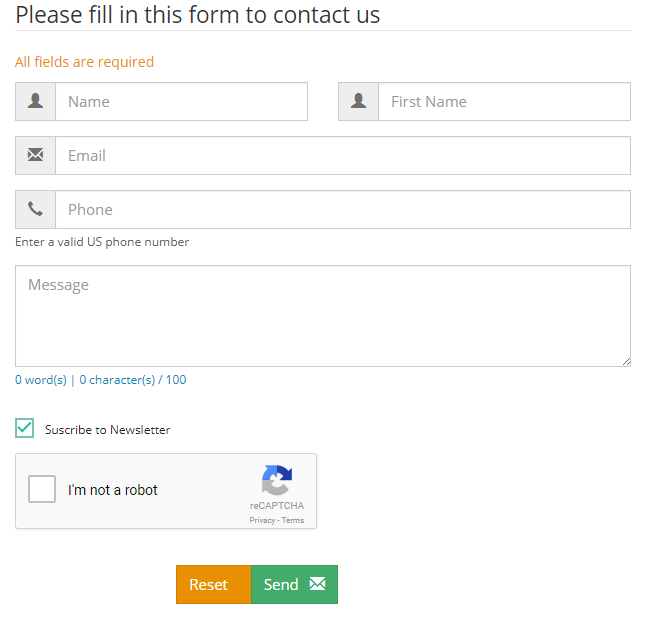Check the I'm not a robot box
The height and width of the screenshot is (625, 660).
click(42, 490)
